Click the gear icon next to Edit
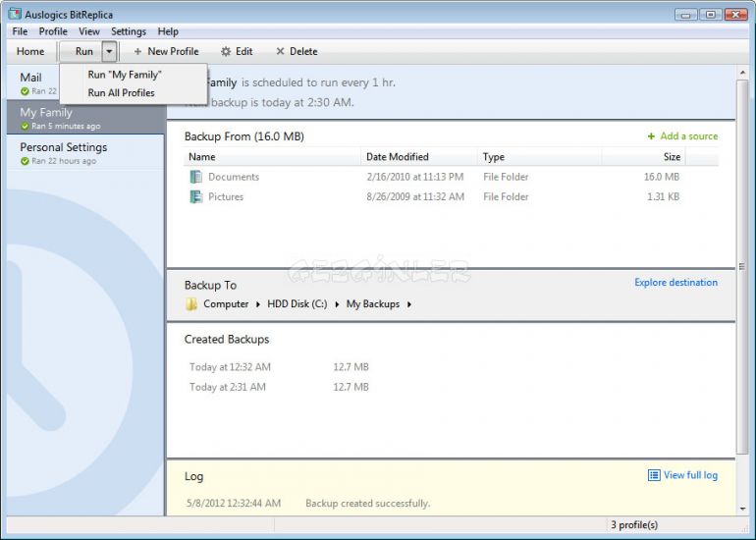This screenshot has height=540, width=756. click(226, 51)
